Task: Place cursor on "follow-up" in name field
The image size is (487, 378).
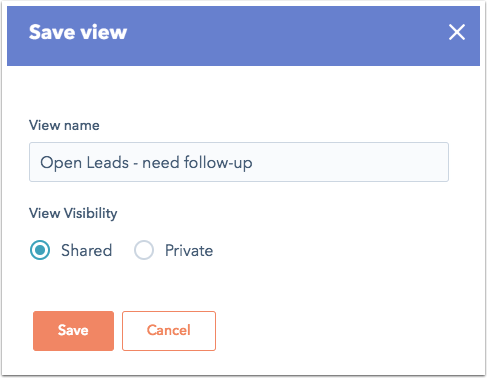Action: [x=218, y=163]
